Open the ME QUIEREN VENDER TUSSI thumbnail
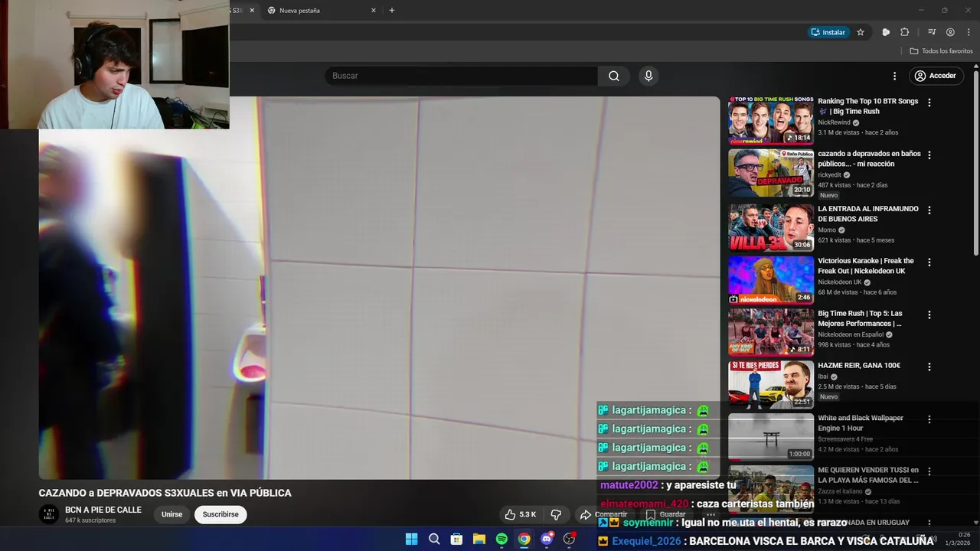Image resolution: width=980 pixels, height=551 pixels. pyautogui.click(x=771, y=490)
